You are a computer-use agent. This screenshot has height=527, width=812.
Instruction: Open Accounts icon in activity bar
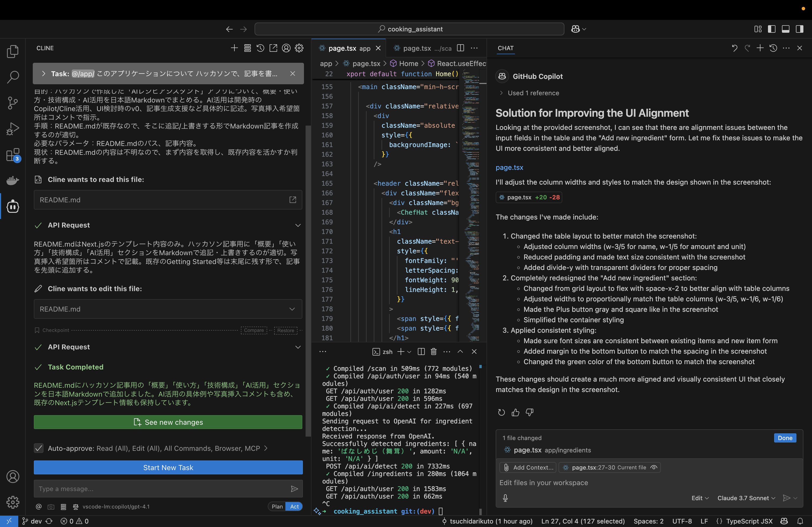pos(13,477)
